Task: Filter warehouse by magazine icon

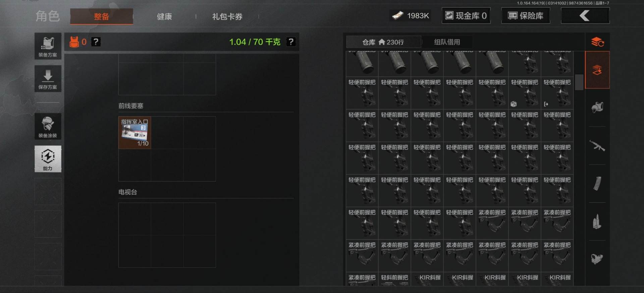Action: click(x=597, y=184)
